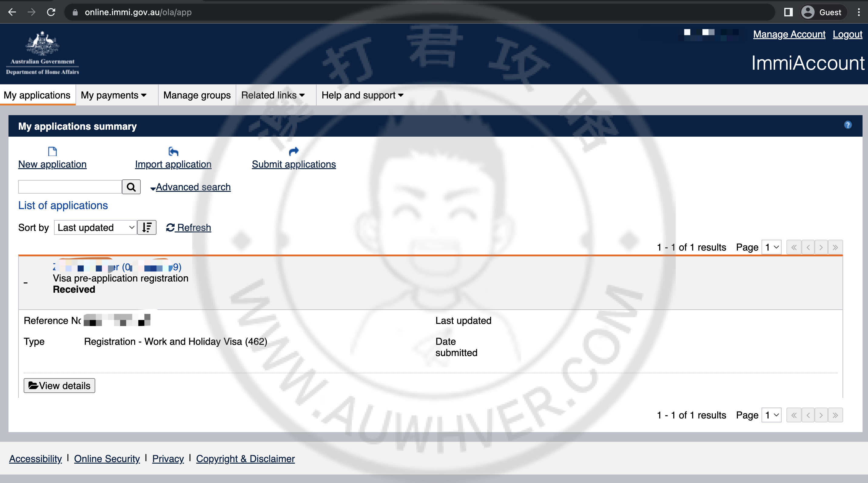The image size is (868, 483).
Task: Expand the Advanced search section
Action: point(190,187)
